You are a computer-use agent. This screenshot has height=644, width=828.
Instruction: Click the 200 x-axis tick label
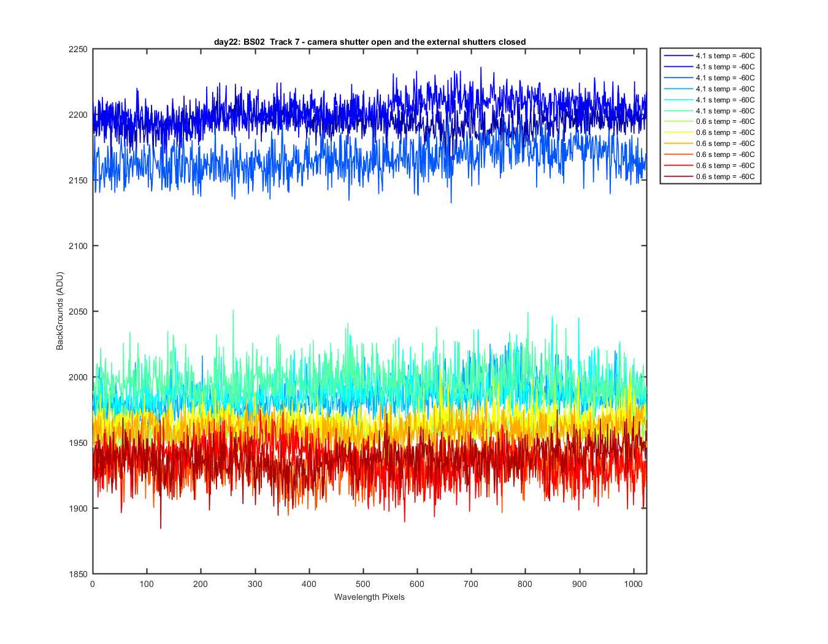coord(201,584)
